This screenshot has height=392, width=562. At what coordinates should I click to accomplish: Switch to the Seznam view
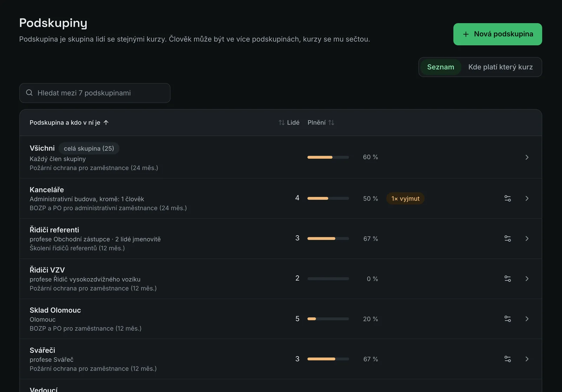[x=440, y=67]
